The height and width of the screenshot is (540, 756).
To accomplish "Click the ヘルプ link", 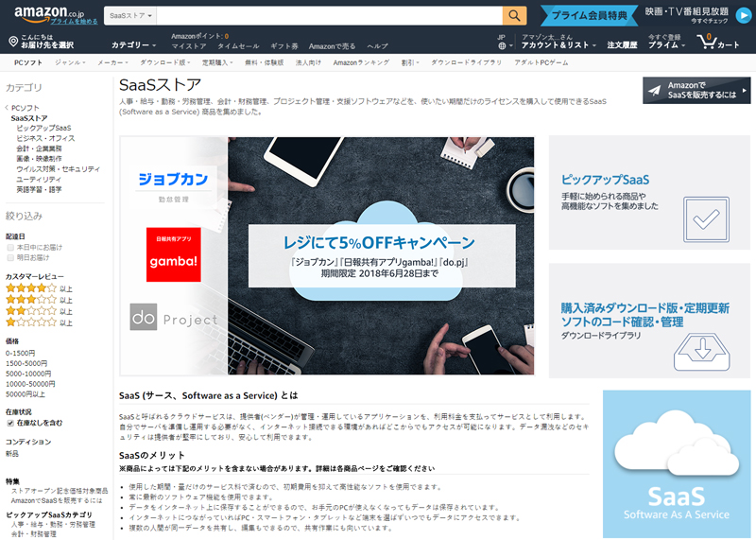I will click(377, 46).
